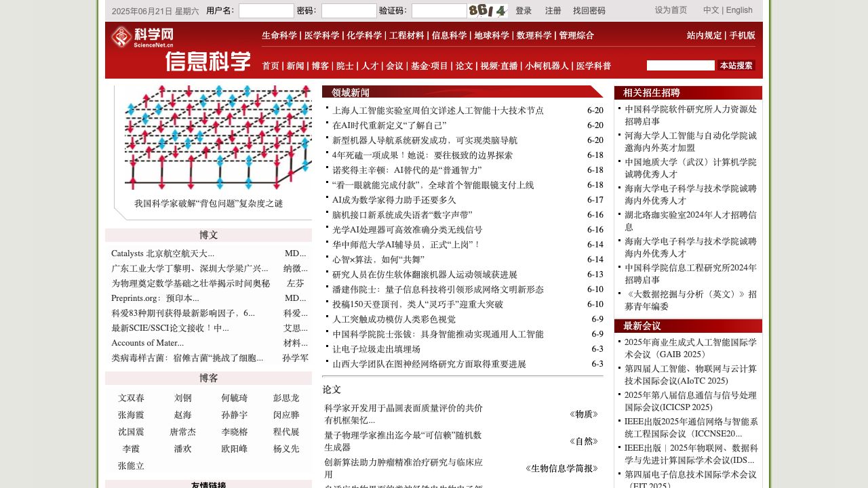Click the ScienceNet.cn logo

pos(142,37)
